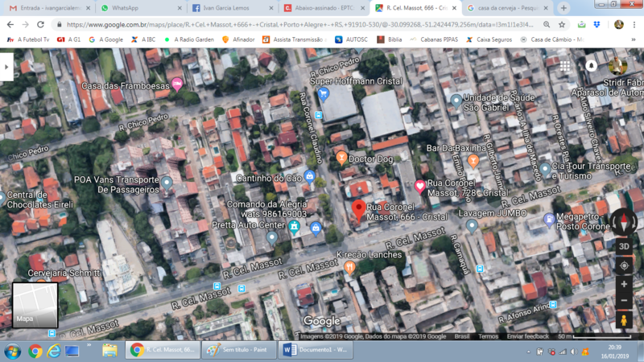Open the K-recão Lanches restaurant marker
644x362 pixels.
[349, 268]
